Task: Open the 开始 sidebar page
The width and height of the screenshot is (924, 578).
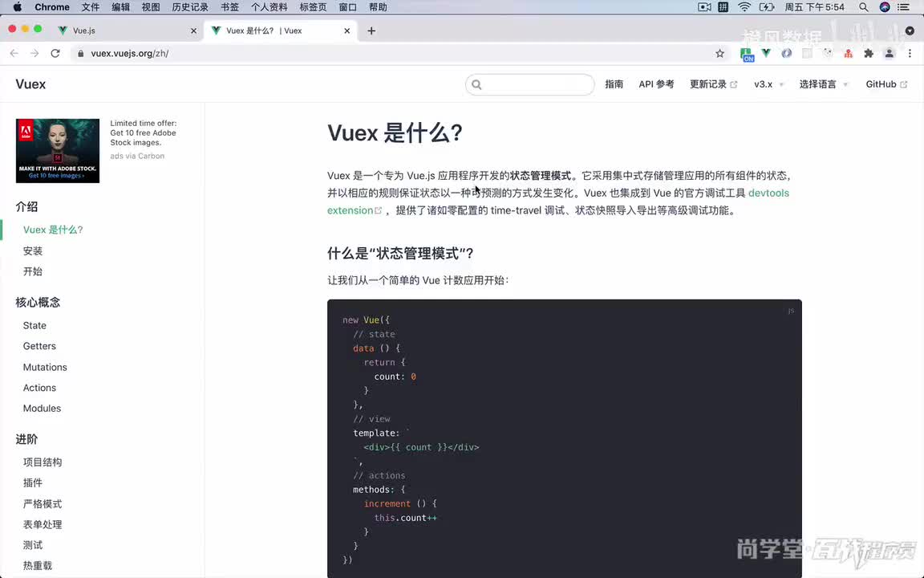Action: click(32, 271)
